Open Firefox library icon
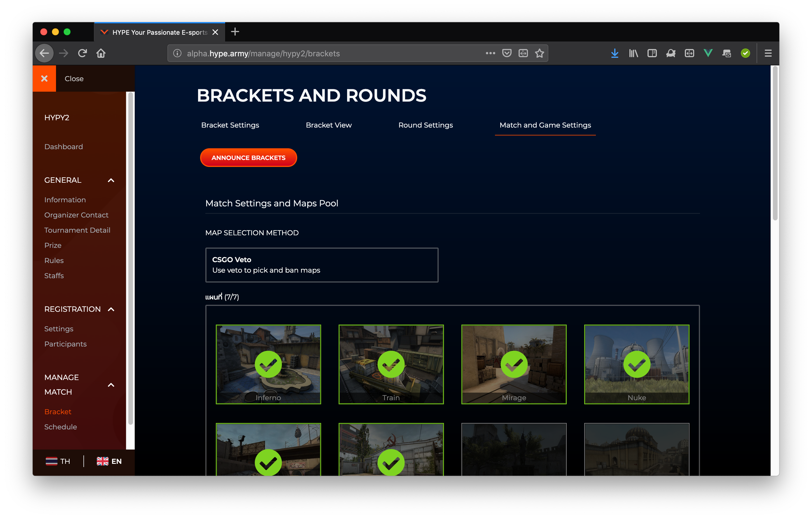The width and height of the screenshot is (812, 519). click(x=633, y=53)
